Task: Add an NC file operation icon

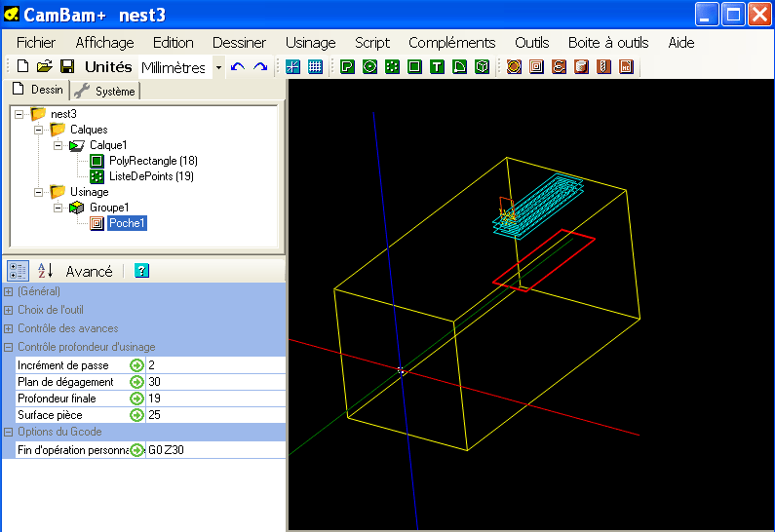Action: pos(626,66)
